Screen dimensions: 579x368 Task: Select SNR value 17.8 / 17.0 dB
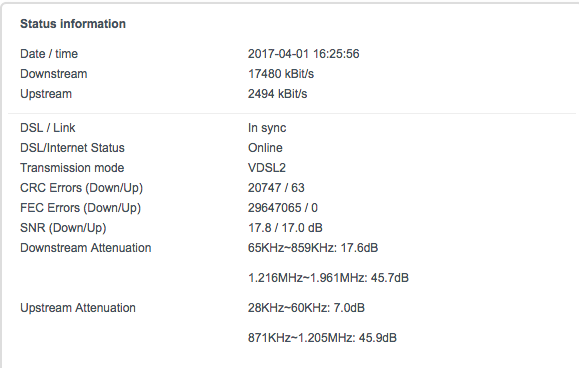coord(285,228)
